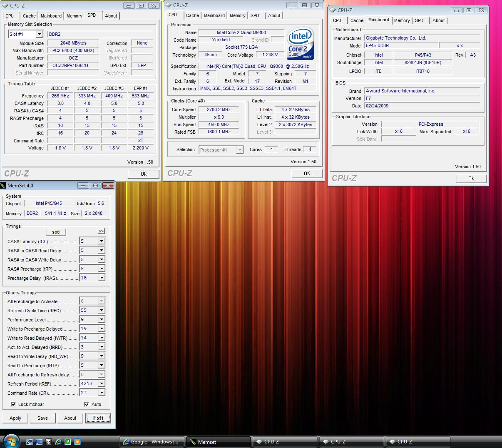This screenshot has width=502, height=448.
Task: Launch the orange media player quick launch icon
Action: point(77,442)
